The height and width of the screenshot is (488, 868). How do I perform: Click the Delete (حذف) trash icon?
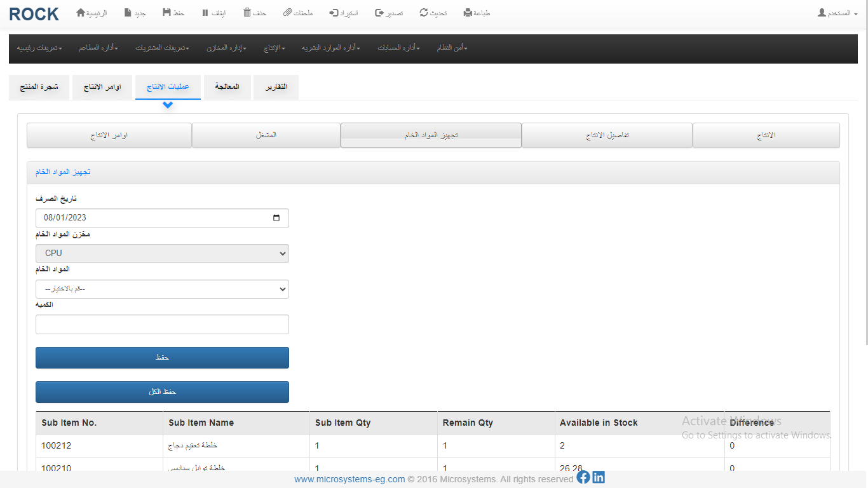click(247, 13)
